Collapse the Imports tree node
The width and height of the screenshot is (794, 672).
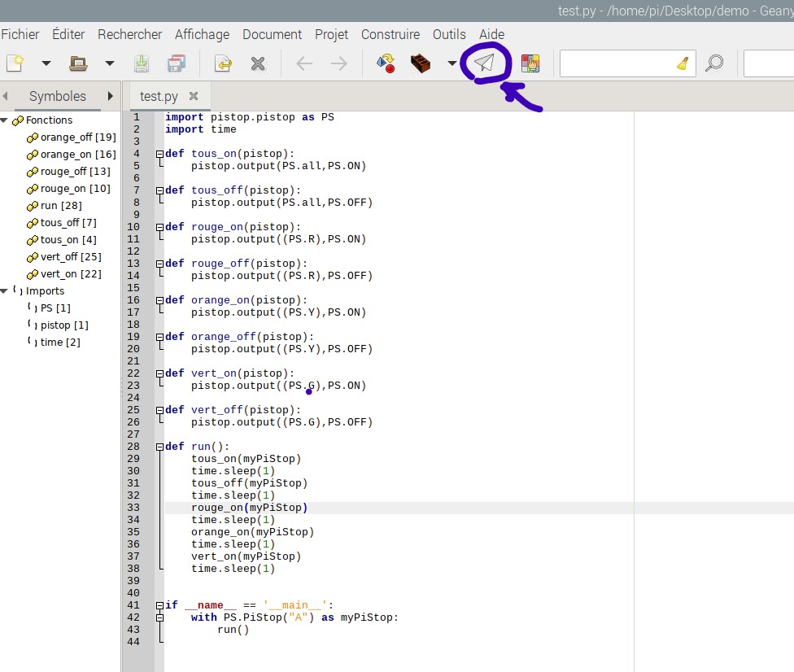pos(5,290)
